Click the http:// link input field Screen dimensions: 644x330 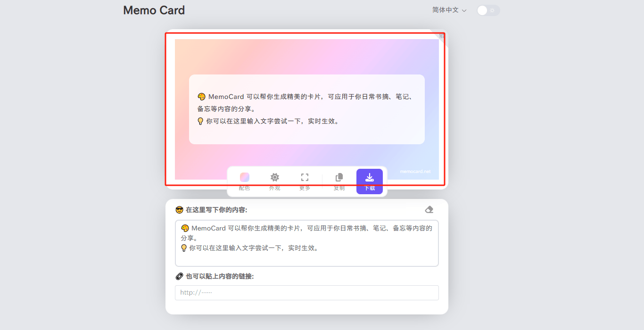point(306,292)
